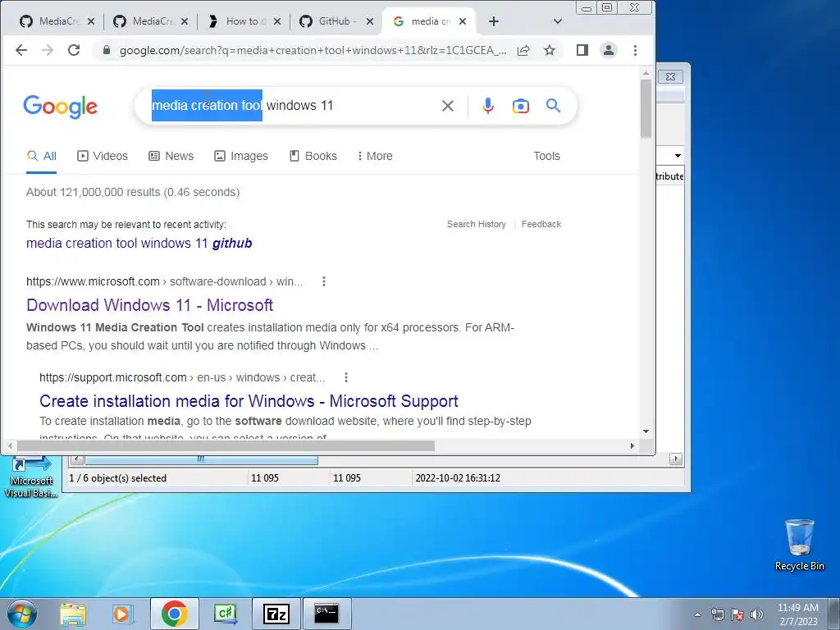
Task: Open the search Tools option
Action: [546, 157]
